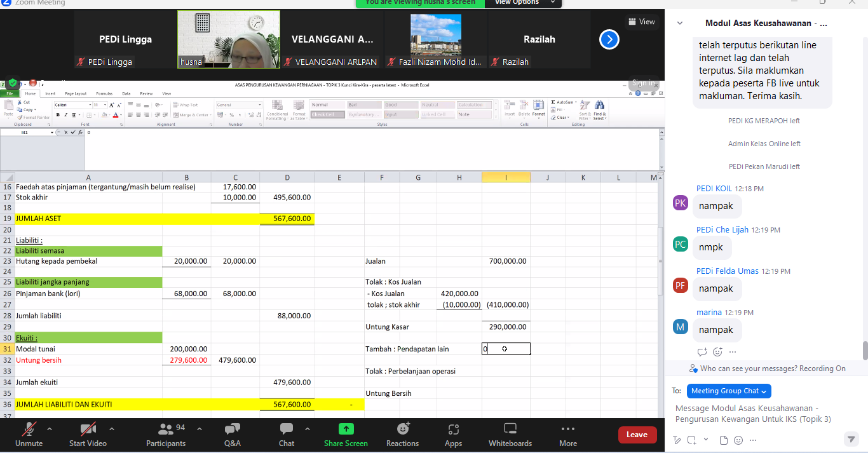Open the Apps panel
This screenshot has width=868, height=453.
pyautogui.click(x=453, y=434)
